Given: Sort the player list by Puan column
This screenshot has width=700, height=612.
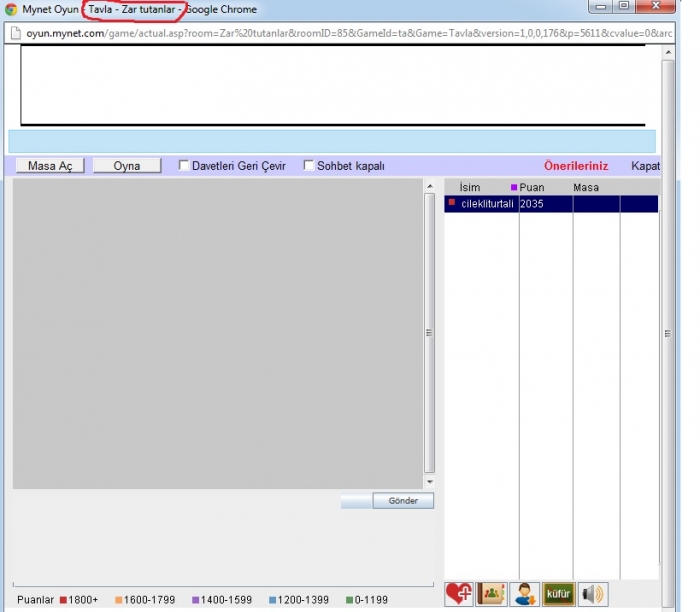Looking at the screenshot, I should click(x=532, y=187).
